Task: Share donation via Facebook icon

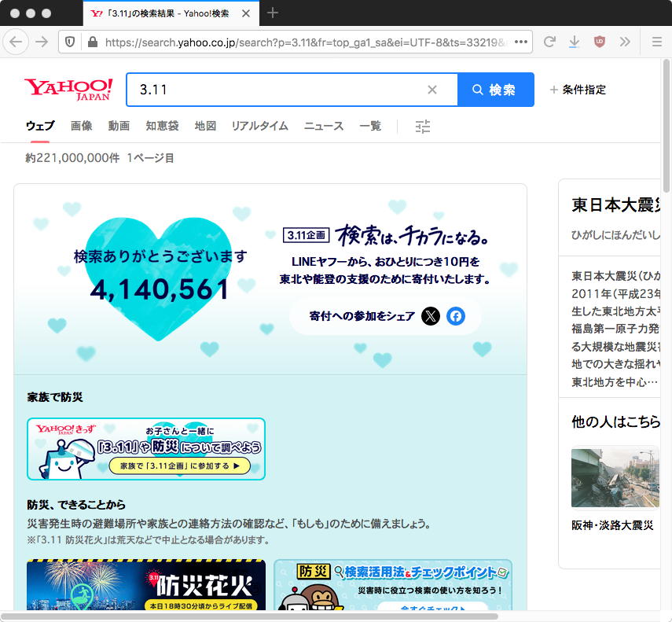Action: [x=456, y=316]
